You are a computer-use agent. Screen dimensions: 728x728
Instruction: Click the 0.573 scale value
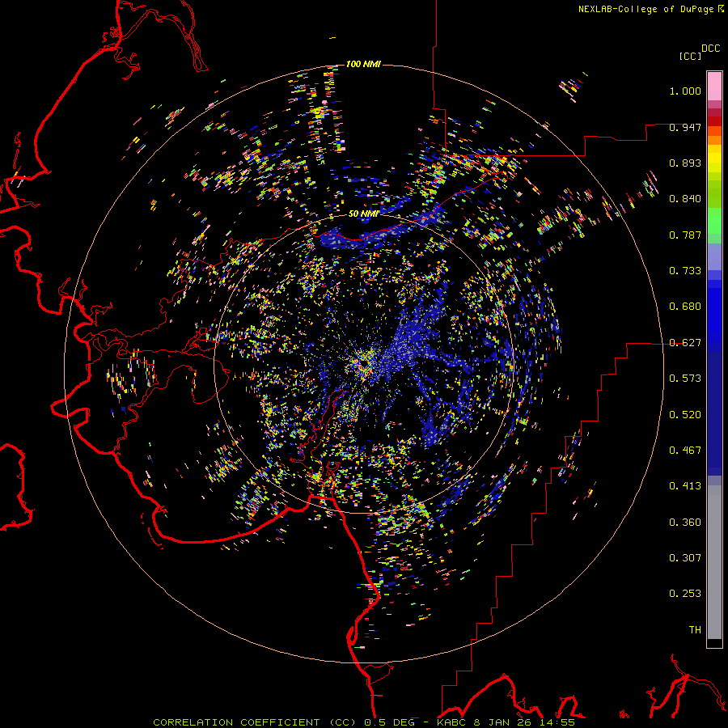(x=685, y=379)
